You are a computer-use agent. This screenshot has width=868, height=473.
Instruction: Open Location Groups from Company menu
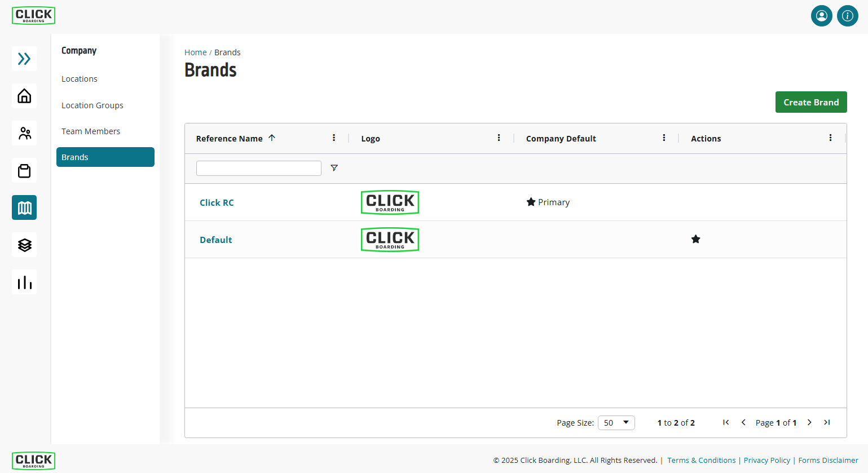tap(92, 105)
